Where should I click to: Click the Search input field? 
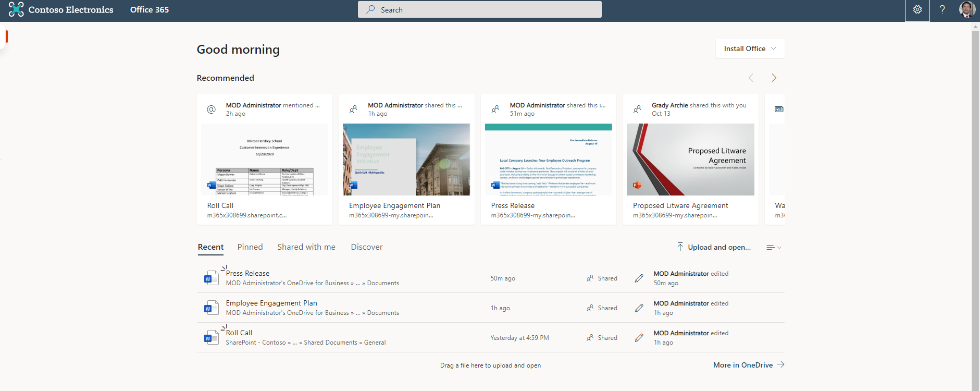pos(479,9)
